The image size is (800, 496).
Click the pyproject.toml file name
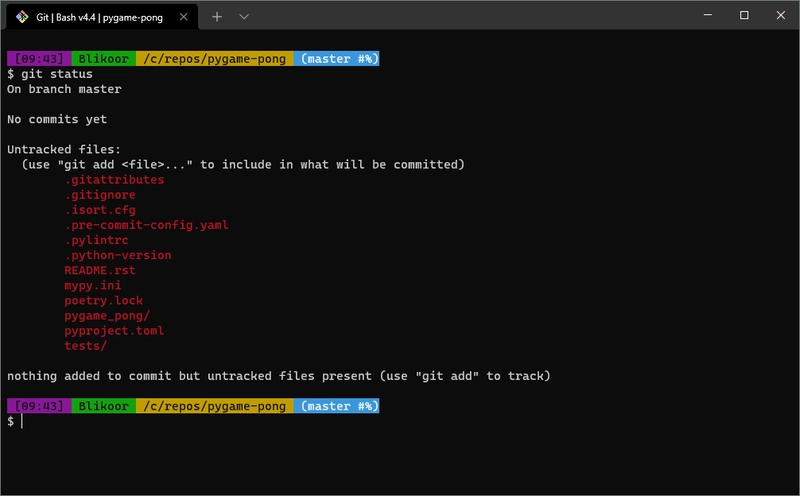(x=114, y=331)
